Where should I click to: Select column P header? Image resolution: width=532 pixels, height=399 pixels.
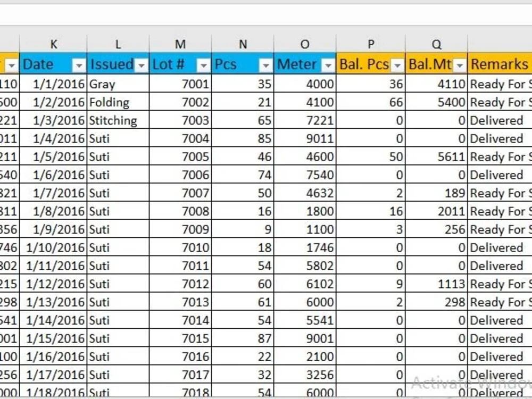point(371,44)
